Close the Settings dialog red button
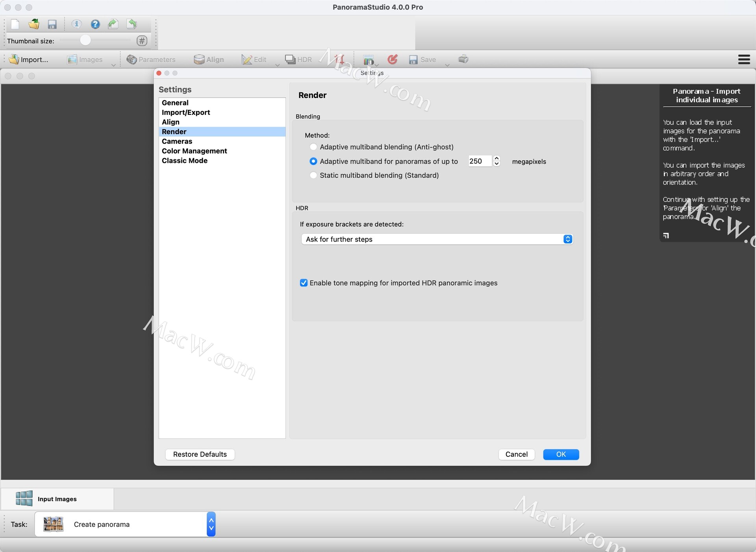This screenshot has width=756, height=552. (159, 73)
